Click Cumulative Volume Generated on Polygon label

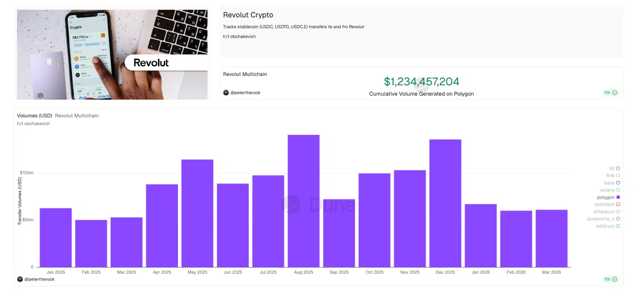click(421, 94)
